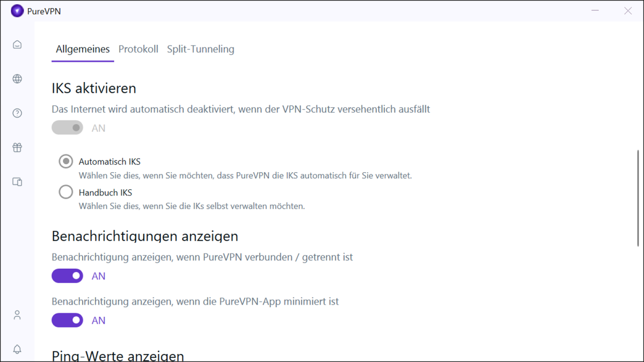Close the PureVPN window
This screenshot has height=362, width=644.
628,11
